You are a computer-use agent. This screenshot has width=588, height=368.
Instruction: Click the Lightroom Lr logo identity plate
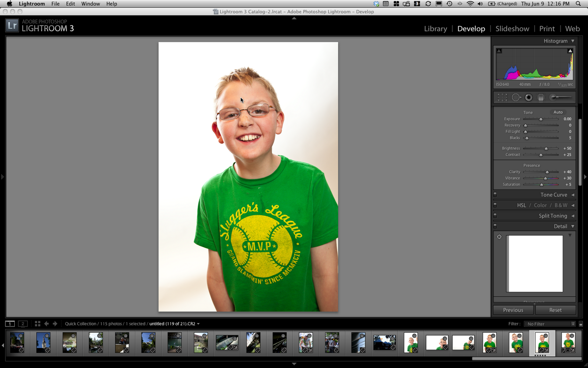12,25
